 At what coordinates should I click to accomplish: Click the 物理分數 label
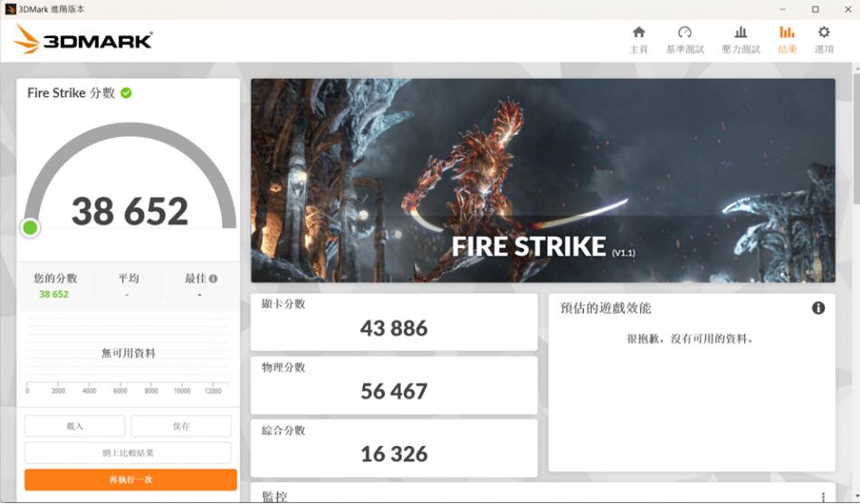pos(283,367)
